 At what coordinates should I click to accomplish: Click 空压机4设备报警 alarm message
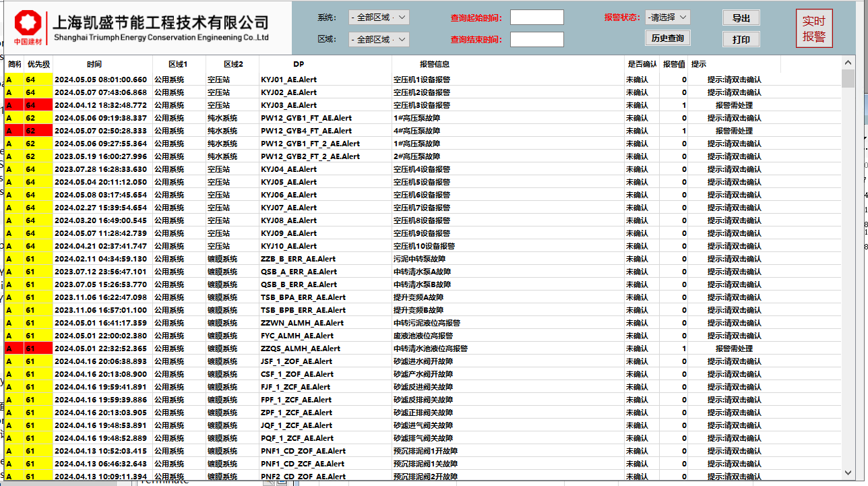[422, 169]
